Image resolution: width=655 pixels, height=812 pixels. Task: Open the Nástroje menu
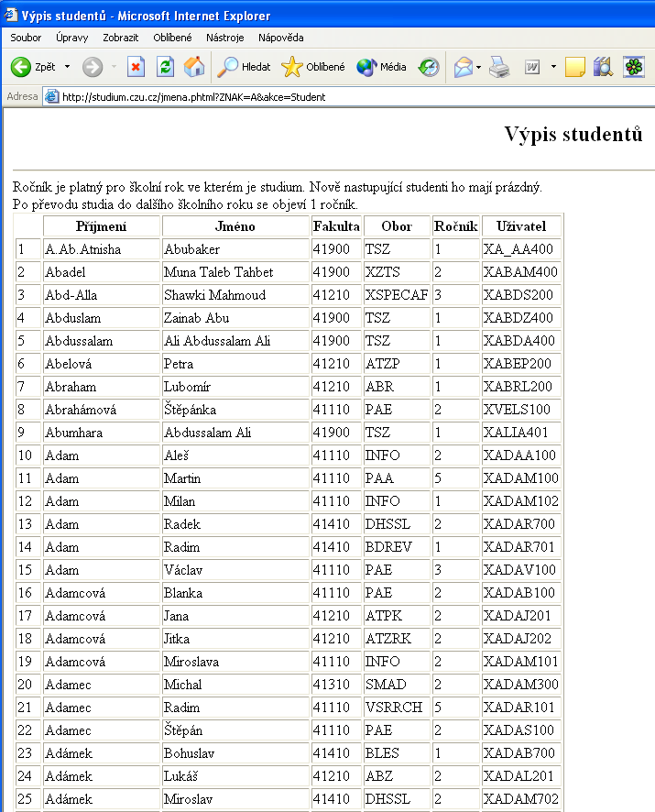point(224,38)
